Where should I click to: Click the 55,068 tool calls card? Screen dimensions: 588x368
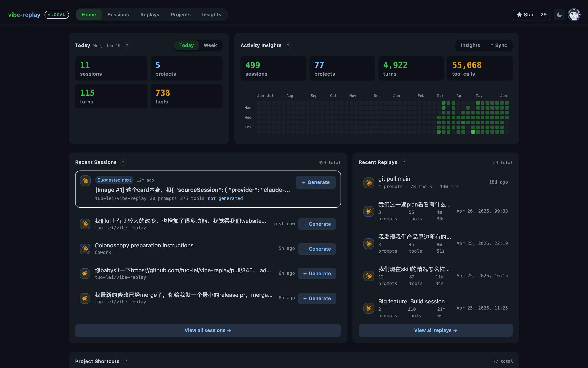480,68
